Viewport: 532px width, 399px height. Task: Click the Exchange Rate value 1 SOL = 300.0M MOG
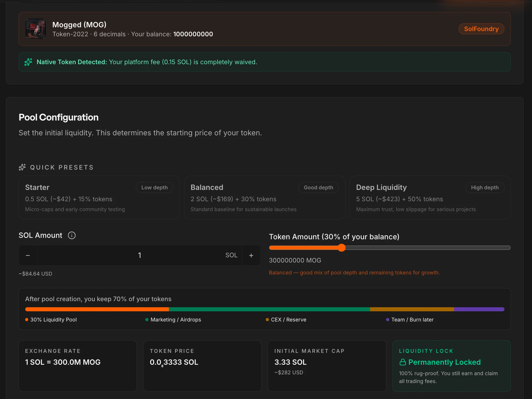pos(63,362)
